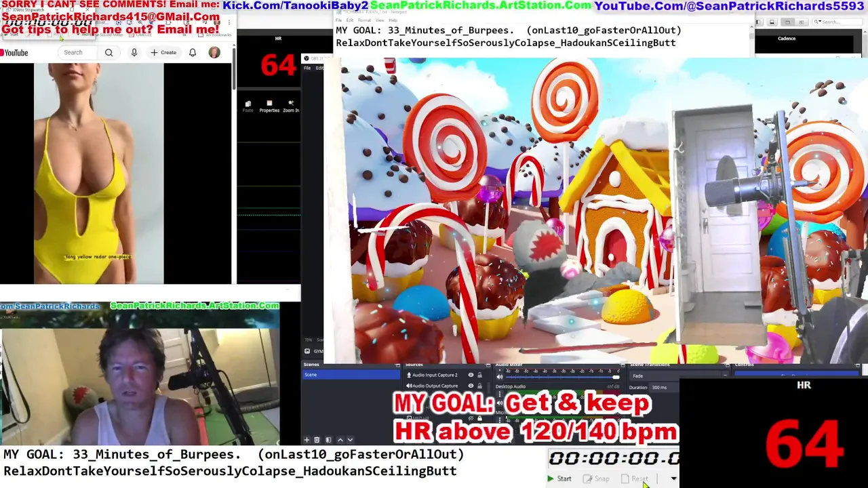Click the Paste icon in dark toolbar
The image size is (868, 488).
coord(248,106)
